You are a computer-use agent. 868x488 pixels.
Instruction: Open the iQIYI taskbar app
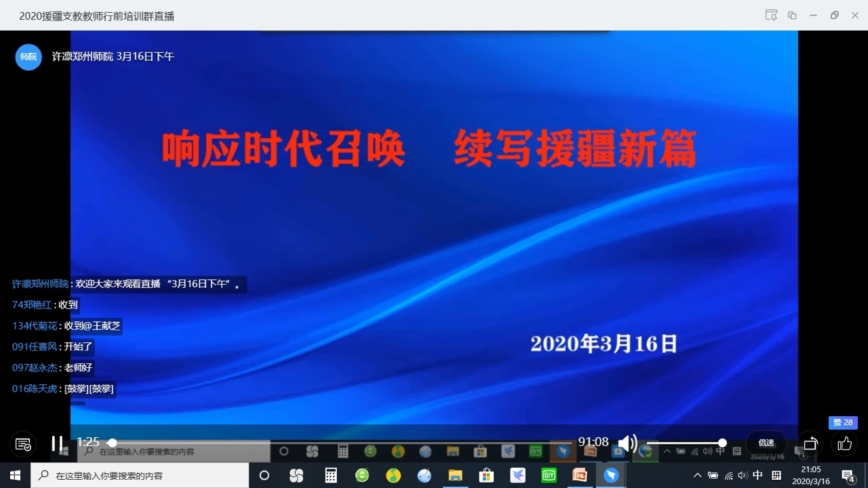(x=549, y=475)
